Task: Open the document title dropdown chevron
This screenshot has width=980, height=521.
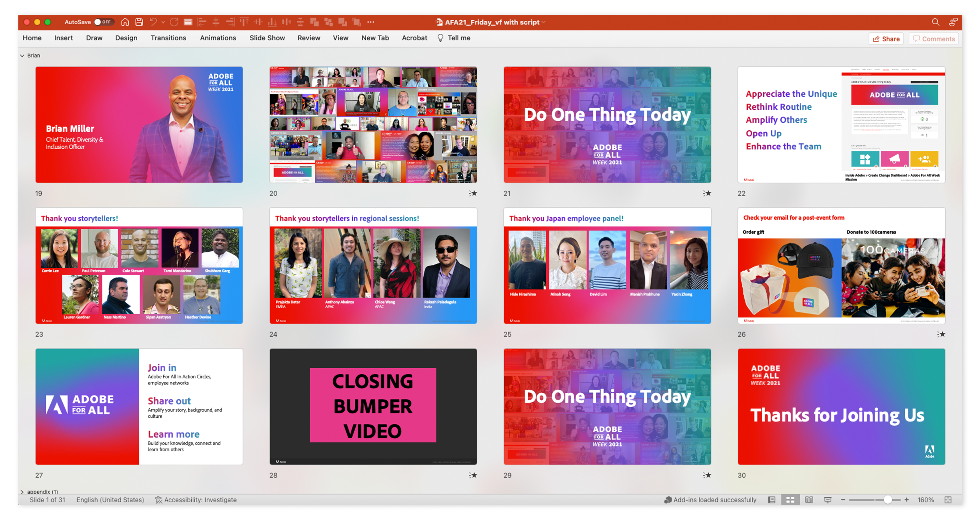Action: 544,22
